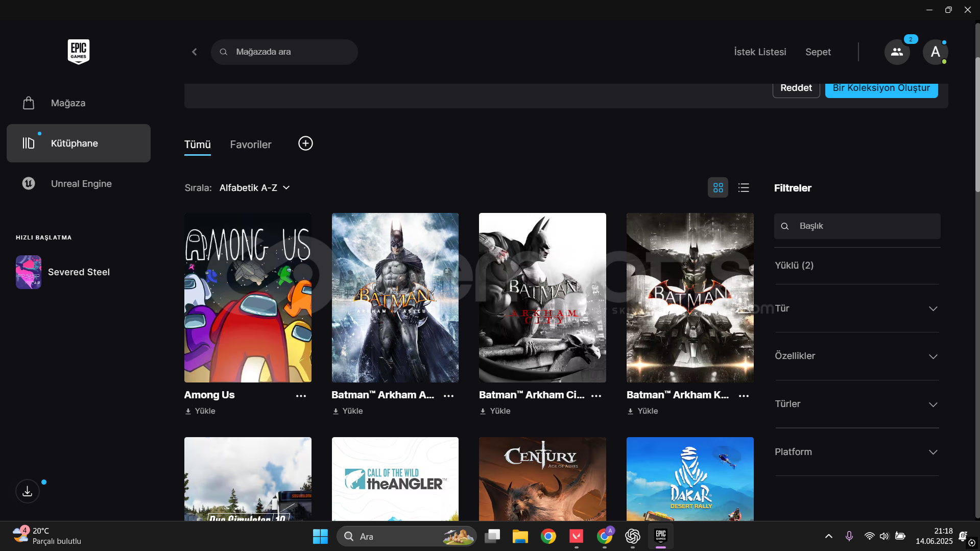The width and height of the screenshot is (980, 551).
Task: Open more options for Batman Arkham Knight
Action: click(744, 396)
